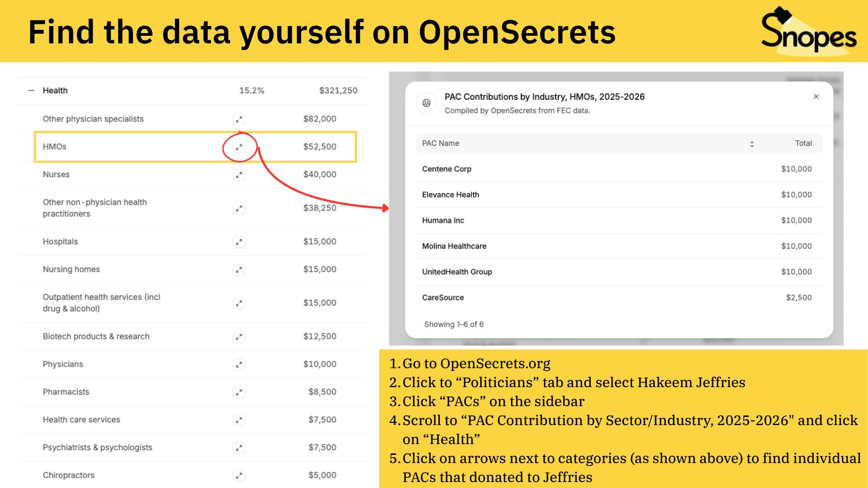Viewport: 868px width, 488px height.
Task: Open expand arrow next to Chiropractors
Action: [239, 476]
